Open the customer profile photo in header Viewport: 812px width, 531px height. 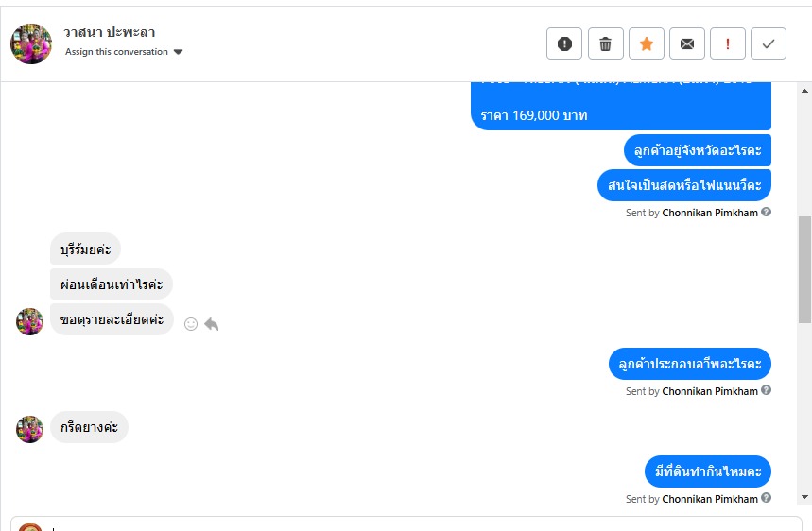(x=31, y=43)
